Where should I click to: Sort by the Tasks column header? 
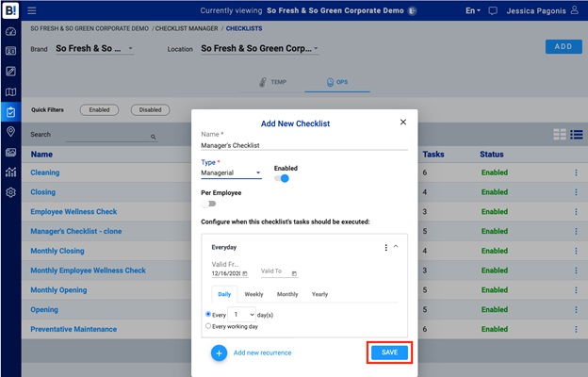click(433, 155)
